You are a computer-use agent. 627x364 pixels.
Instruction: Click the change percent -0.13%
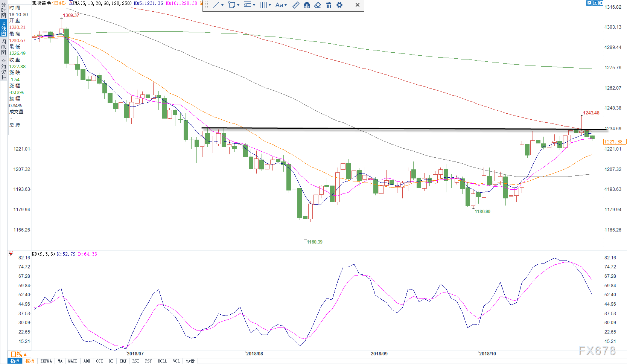point(17,93)
